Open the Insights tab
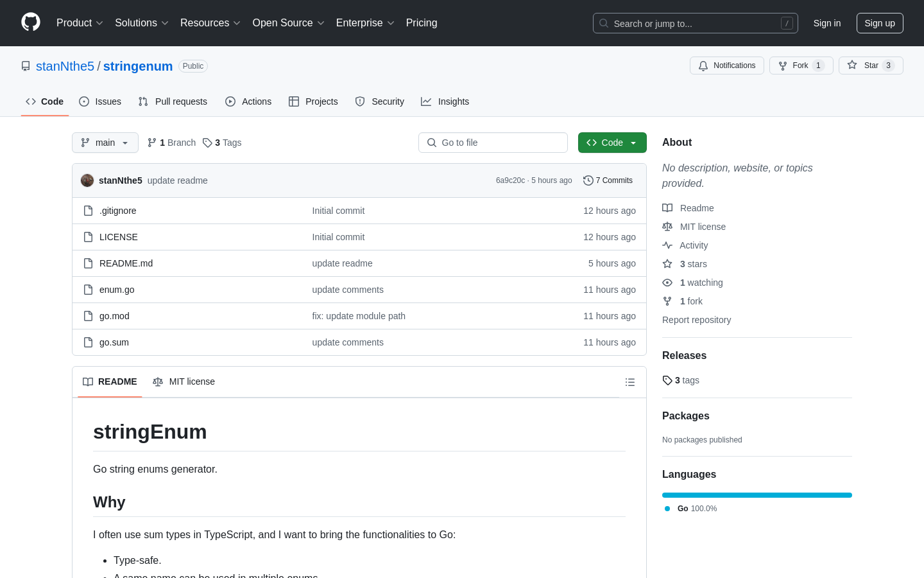The image size is (924, 578). pos(445,101)
